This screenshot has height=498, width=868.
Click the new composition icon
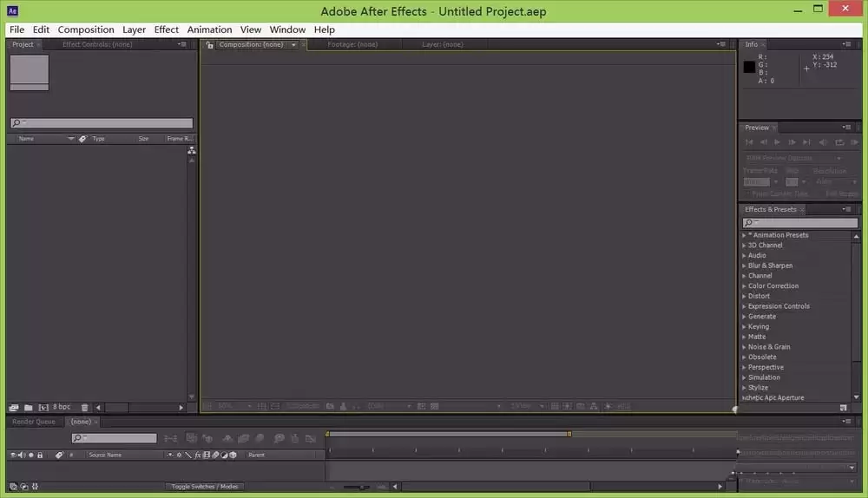click(43, 408)
